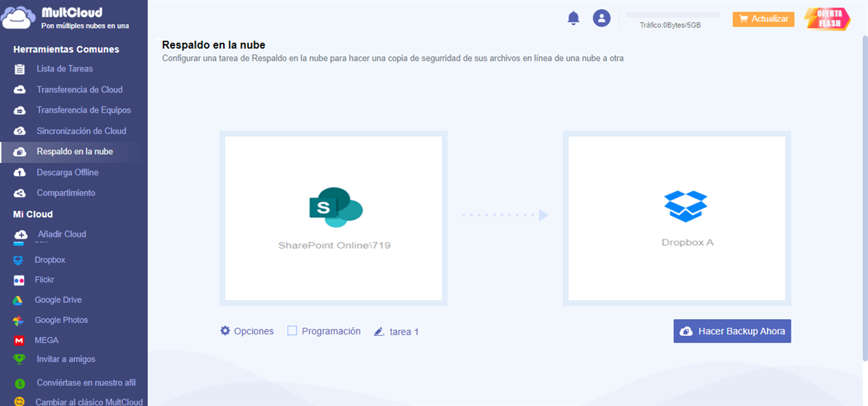The image size is (868, 406).
Task: Click the Google Drive icon in sidebar
Action: (x=18, y=300)
